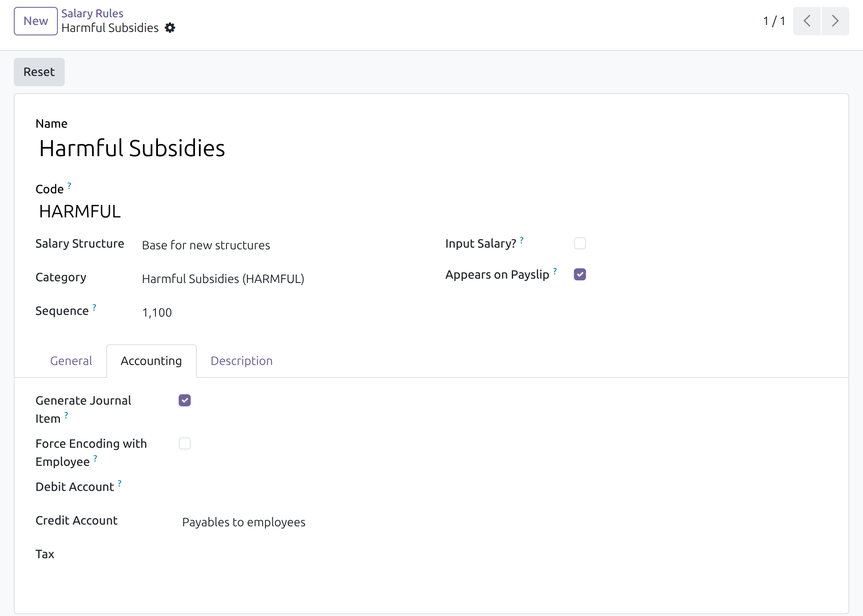Uncheck Generate Journal Item
This screenshot has width=863, height=616.
tap(185, 400)
